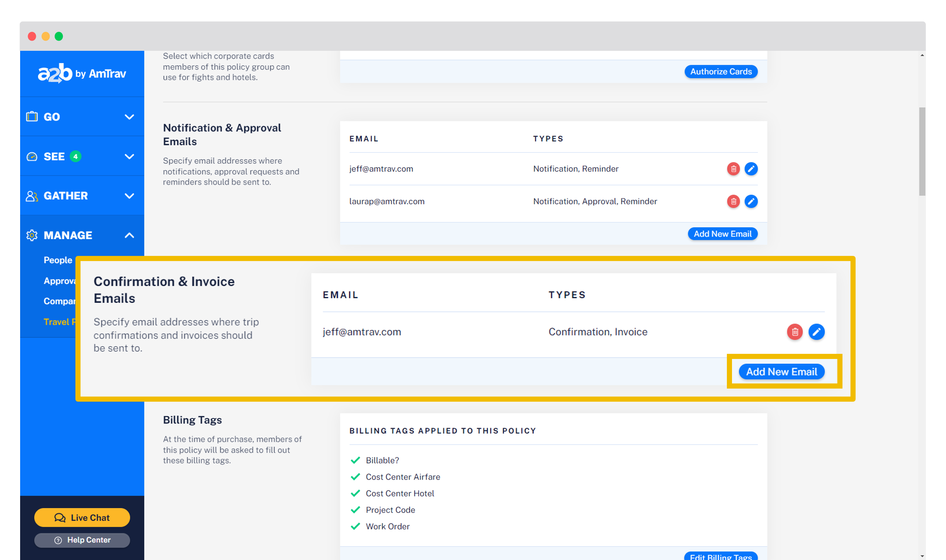Delete laurap@amtrav.com email entry
Screen dimensions: 946x560
tap(733, 201)
